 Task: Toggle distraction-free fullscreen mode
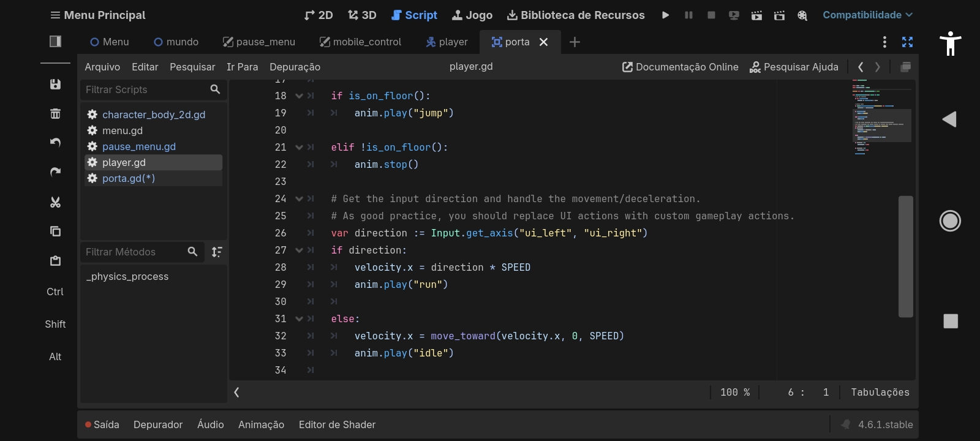907,42
